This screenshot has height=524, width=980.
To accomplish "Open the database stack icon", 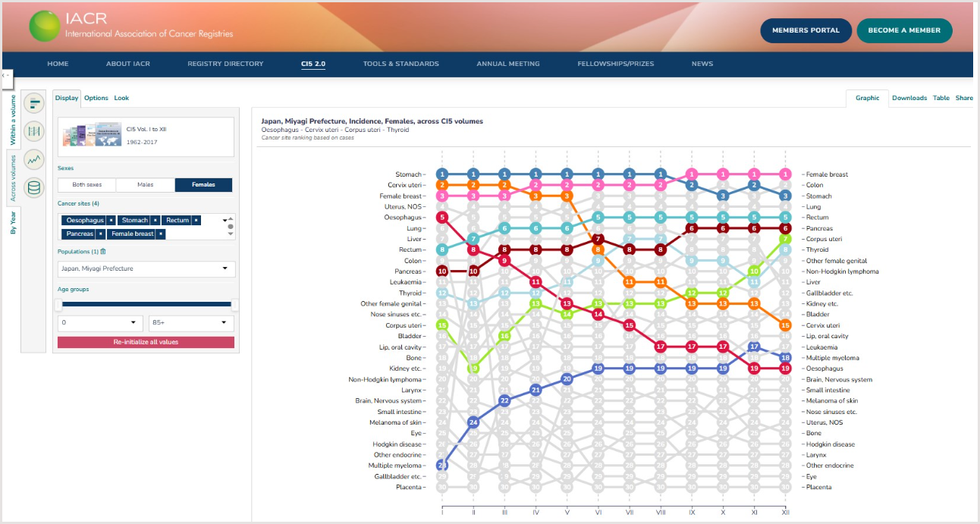I will 33,187.
